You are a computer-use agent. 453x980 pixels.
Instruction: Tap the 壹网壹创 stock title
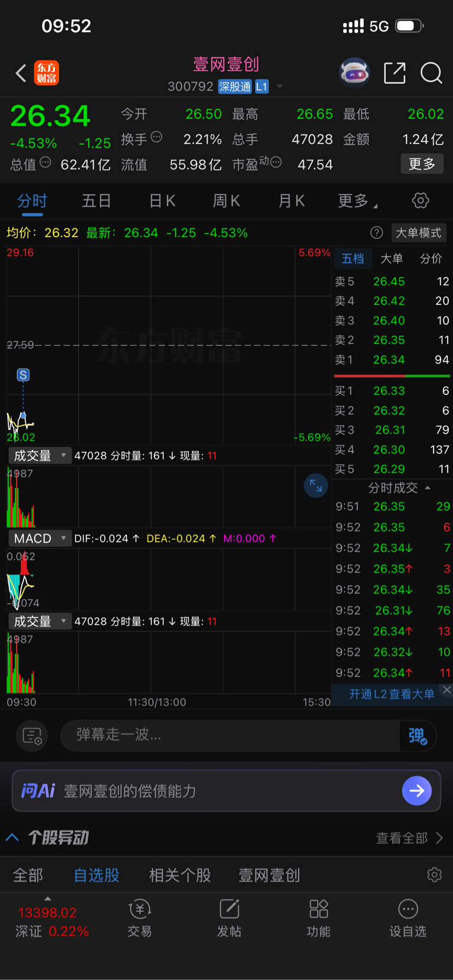tap(226, 64)
